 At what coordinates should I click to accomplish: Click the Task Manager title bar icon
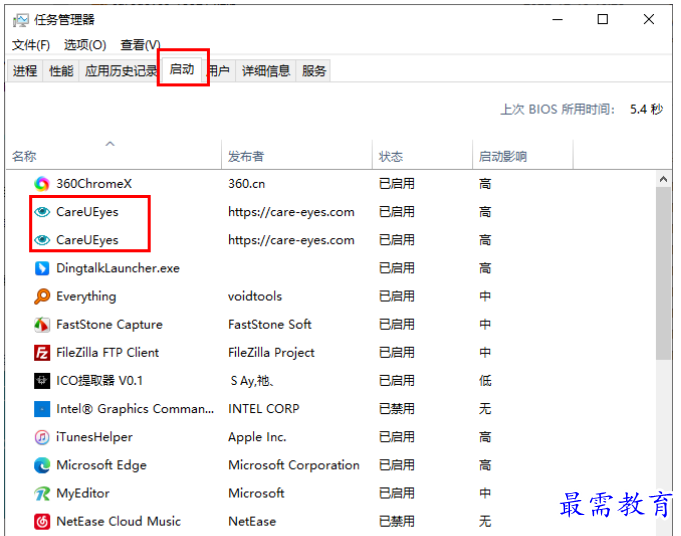[x=20, y=20]
